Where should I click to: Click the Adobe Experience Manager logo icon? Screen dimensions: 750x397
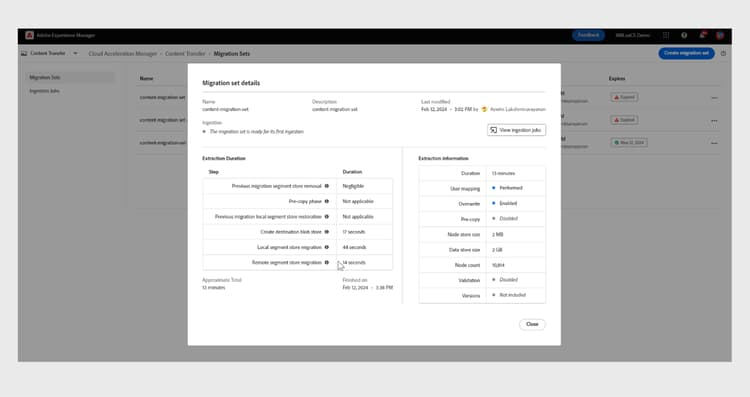point(30,35)
